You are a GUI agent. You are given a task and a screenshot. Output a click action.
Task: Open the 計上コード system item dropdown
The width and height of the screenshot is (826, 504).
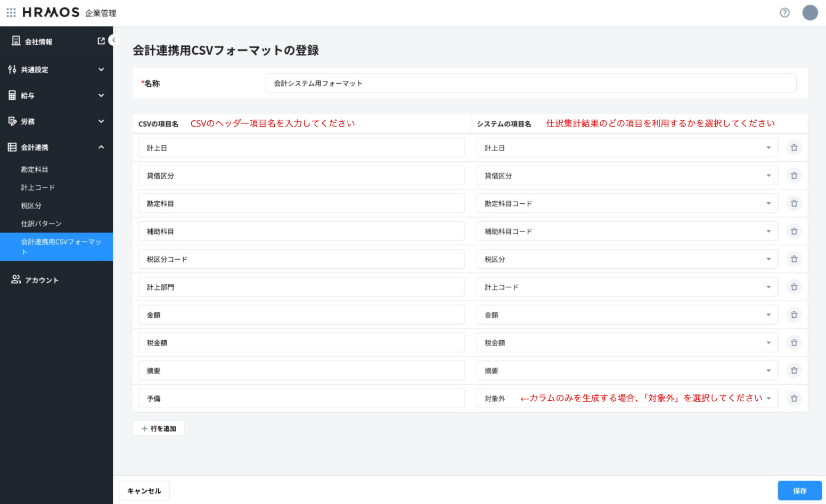[627, 287]
